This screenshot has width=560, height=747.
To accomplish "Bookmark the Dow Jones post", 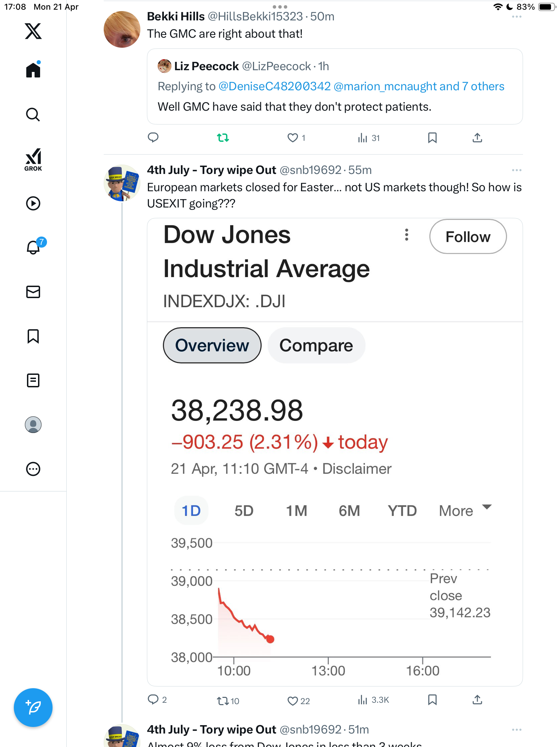I will point(432,700).
